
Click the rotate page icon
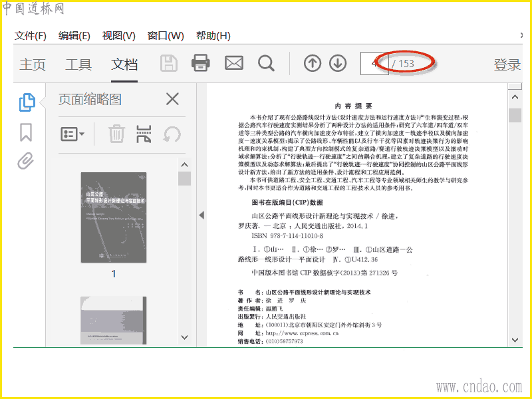point(172,134)
